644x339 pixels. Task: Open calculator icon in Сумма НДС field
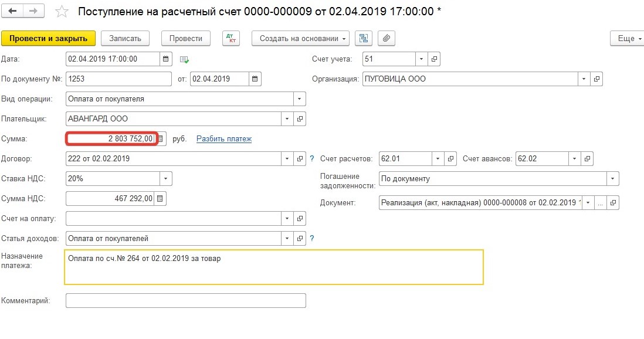160,199
